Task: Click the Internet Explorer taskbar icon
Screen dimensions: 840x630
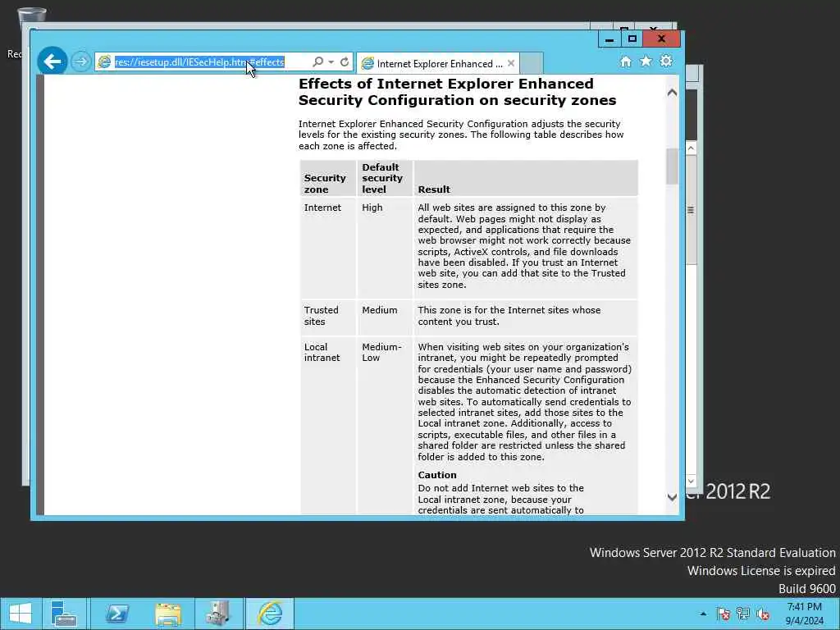Action: pos(270,614)
